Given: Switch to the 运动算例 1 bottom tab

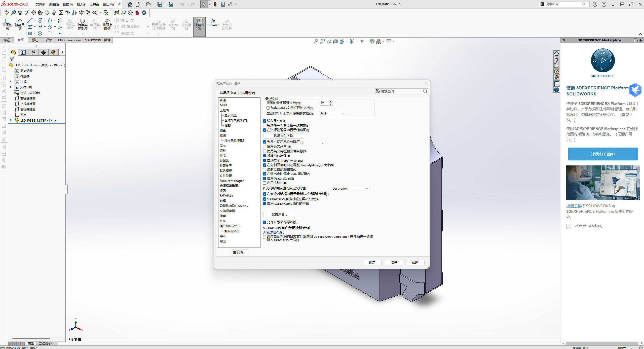Looking at the screenshot, I should click(x=46, y=343).
